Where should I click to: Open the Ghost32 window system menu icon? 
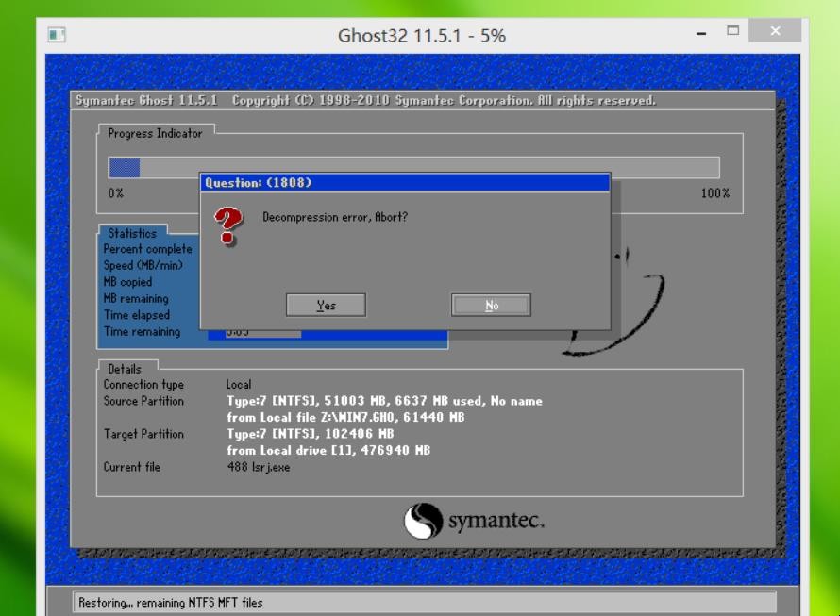[57, 35]
